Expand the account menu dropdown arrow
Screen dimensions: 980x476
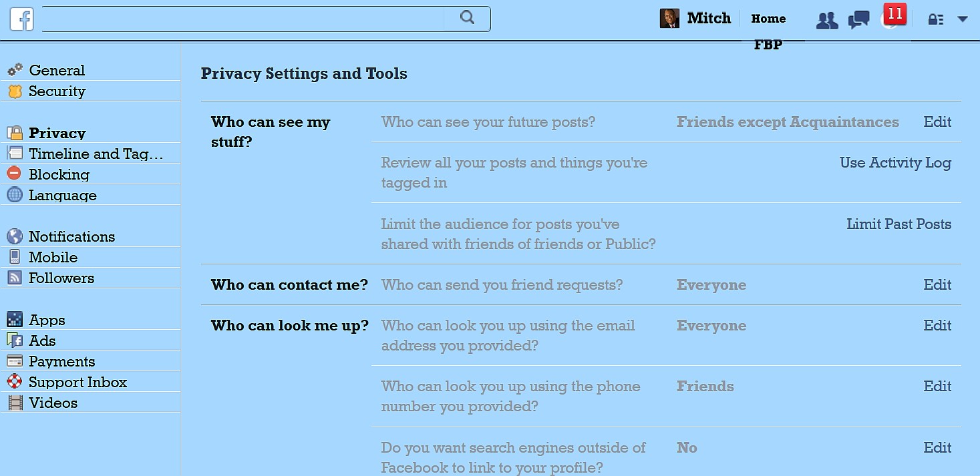[x=963, y=19]
